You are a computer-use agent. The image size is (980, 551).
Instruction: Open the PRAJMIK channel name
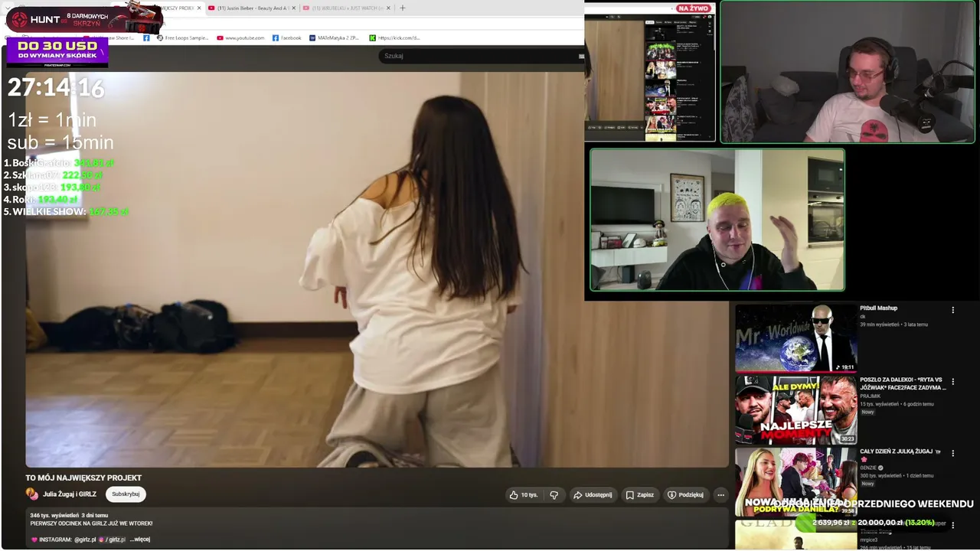tap(871, 396)
